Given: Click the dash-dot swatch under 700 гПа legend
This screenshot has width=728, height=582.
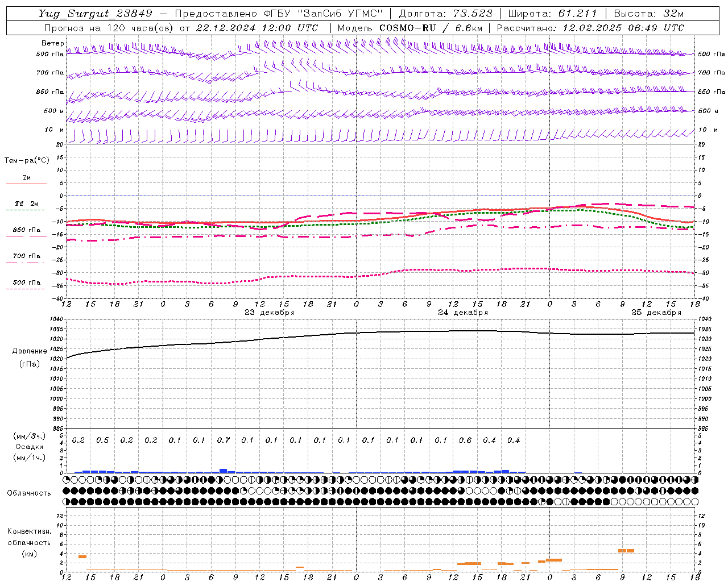Looking at the screenshot, I should tap(25, 263).
